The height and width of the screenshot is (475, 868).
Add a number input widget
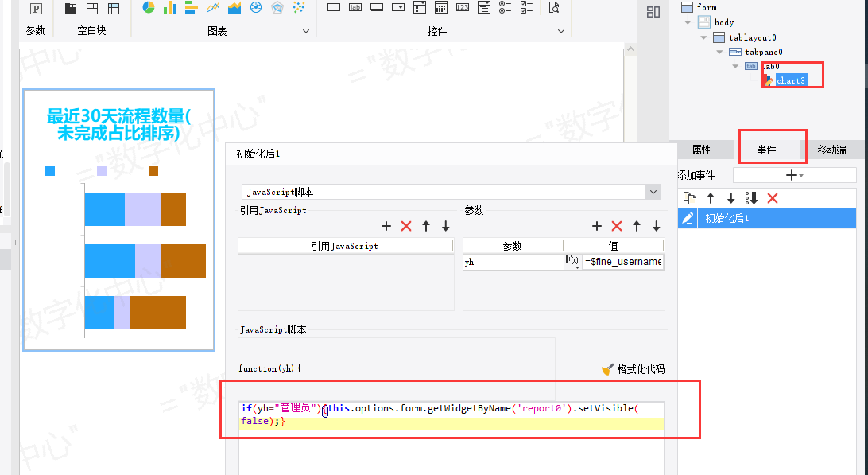coord(463,7)
